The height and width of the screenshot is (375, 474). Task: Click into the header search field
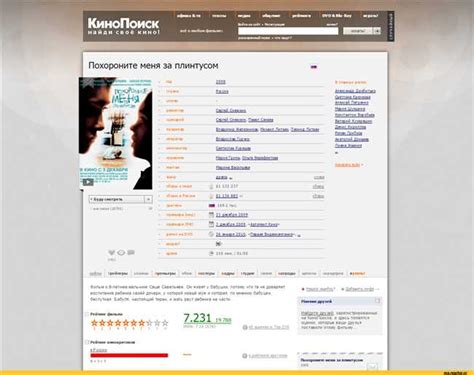(x=288, y=31)
